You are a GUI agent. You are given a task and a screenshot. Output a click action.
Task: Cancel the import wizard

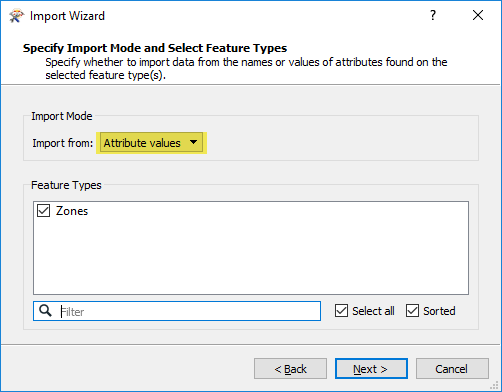[452, 369]
